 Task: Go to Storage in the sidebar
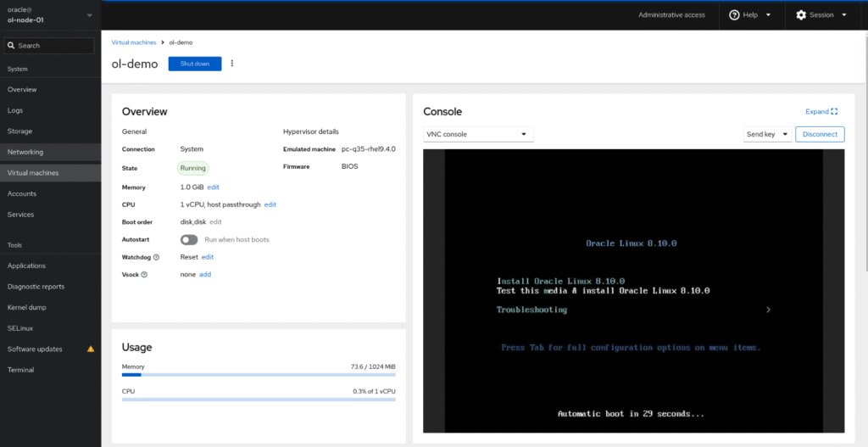(x=20, y=131)
